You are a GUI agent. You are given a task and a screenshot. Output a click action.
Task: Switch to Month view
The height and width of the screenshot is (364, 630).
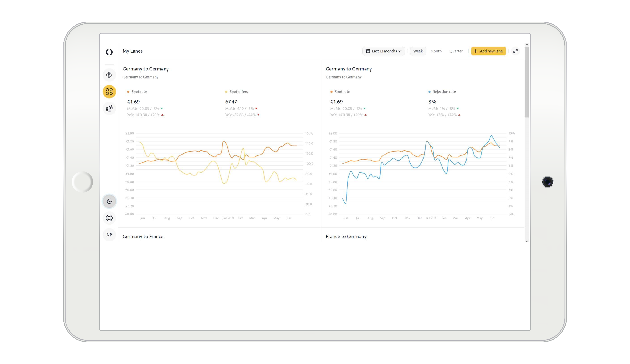tap(436, 51)
